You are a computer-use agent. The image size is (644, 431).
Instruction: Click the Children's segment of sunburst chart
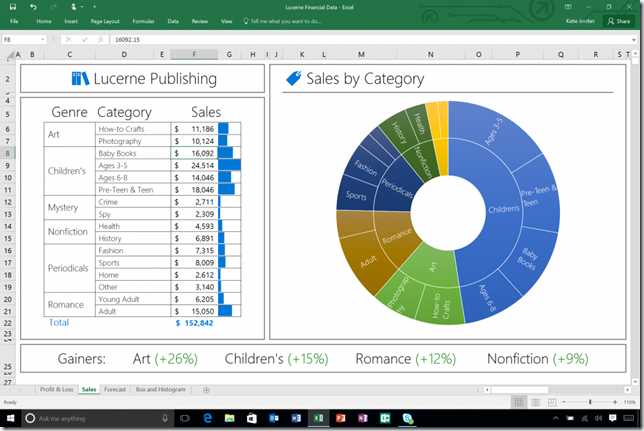pyautogui.click(x=503, y=209)
